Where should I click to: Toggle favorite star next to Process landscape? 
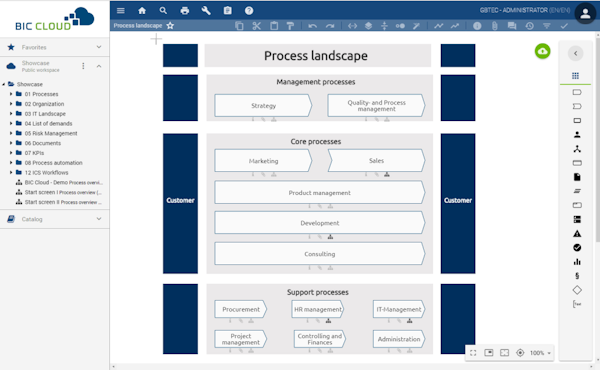tap(170, 26)
